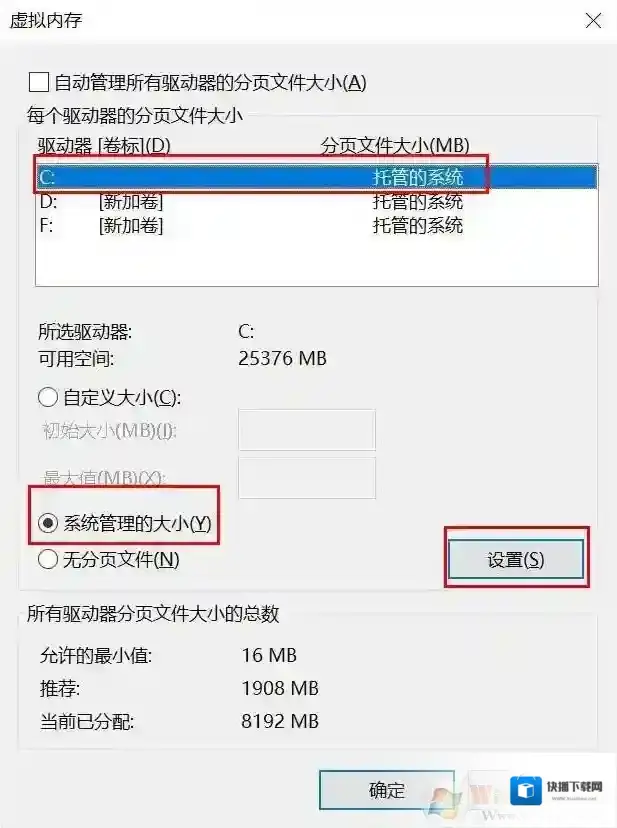This screenshot has height=828, width=617.
Task: Click the 25376 MB available space value
Action: [283, 359]
